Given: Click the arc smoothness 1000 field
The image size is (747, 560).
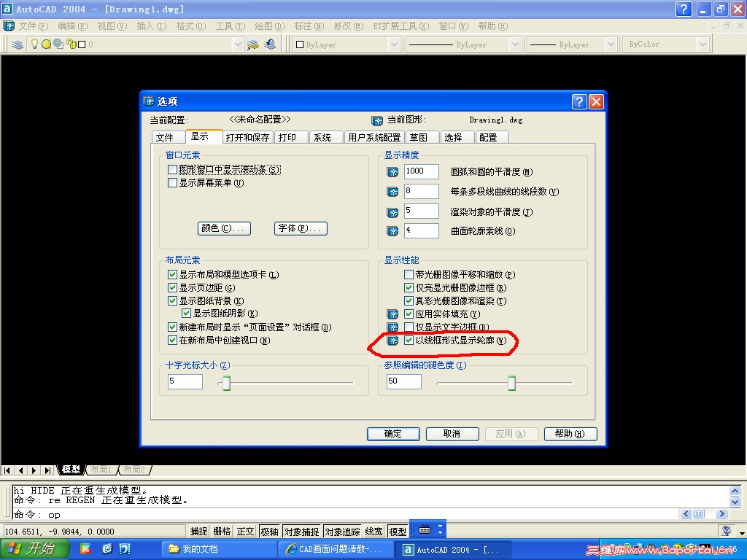Looking at the screenshot, I should point(421,171).
